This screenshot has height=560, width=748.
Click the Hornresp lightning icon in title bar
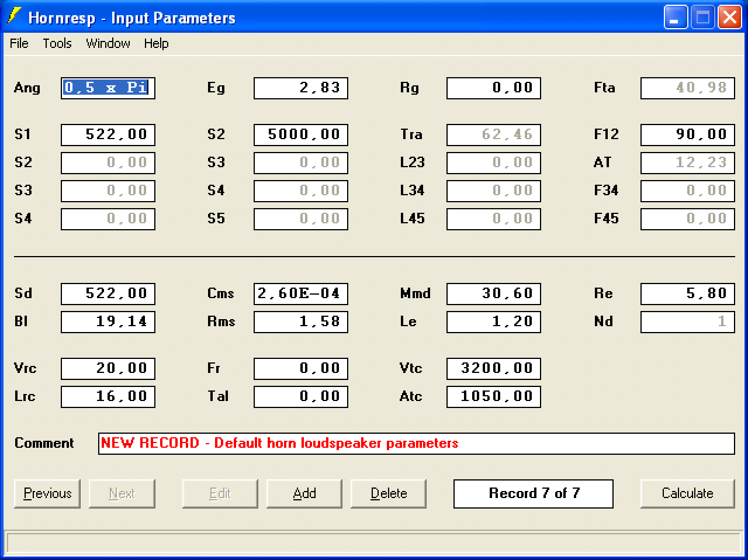14,16
